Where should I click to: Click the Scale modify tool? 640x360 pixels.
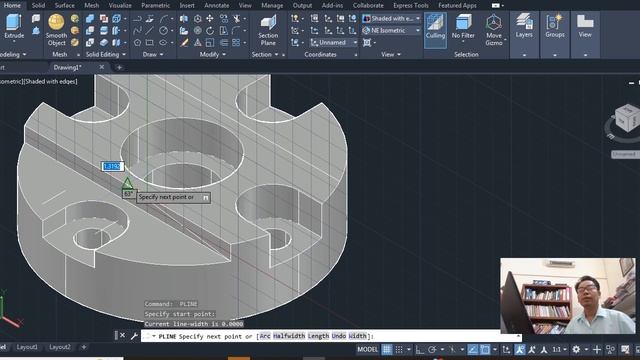pos(210,42)
